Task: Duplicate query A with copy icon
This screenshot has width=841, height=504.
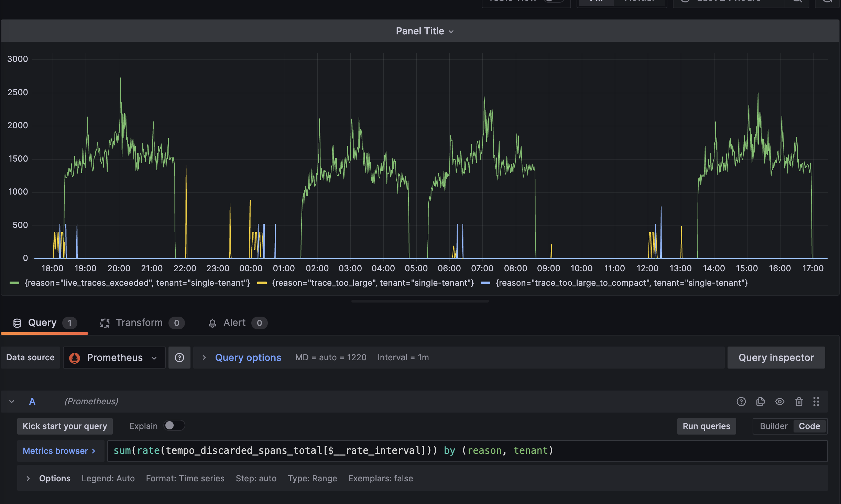Action: pos(760,402)
